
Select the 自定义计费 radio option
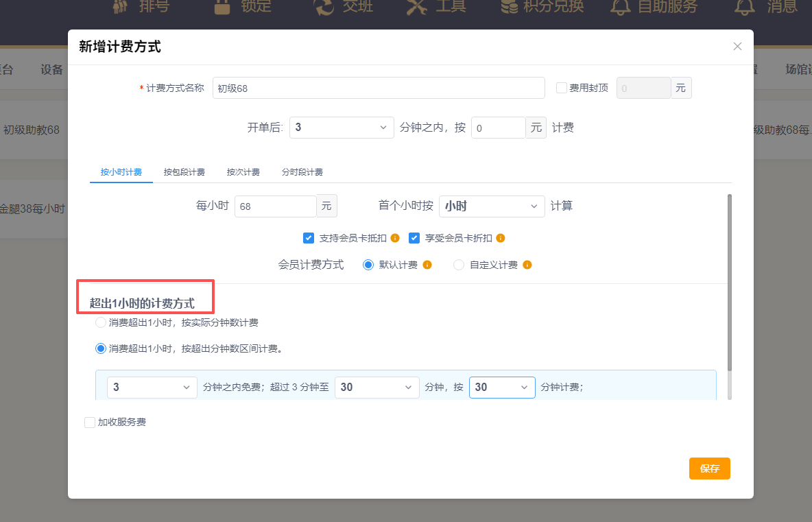(x=459, y=265)
